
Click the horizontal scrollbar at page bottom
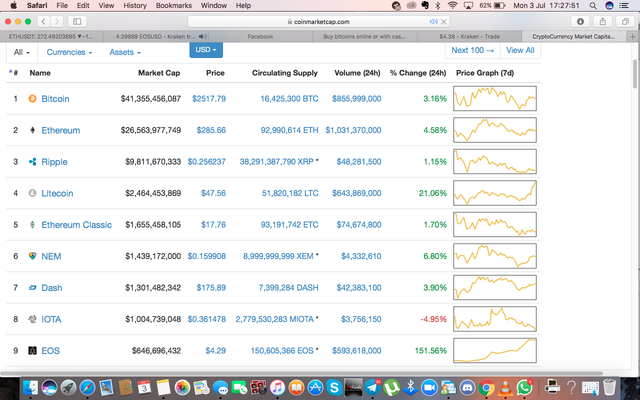pos(302,373)
